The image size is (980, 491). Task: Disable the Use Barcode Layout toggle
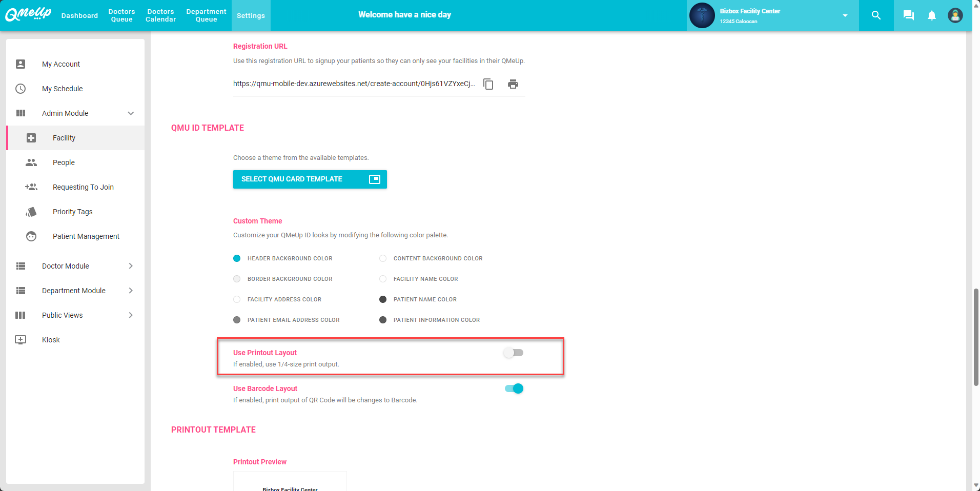(514, 388)
